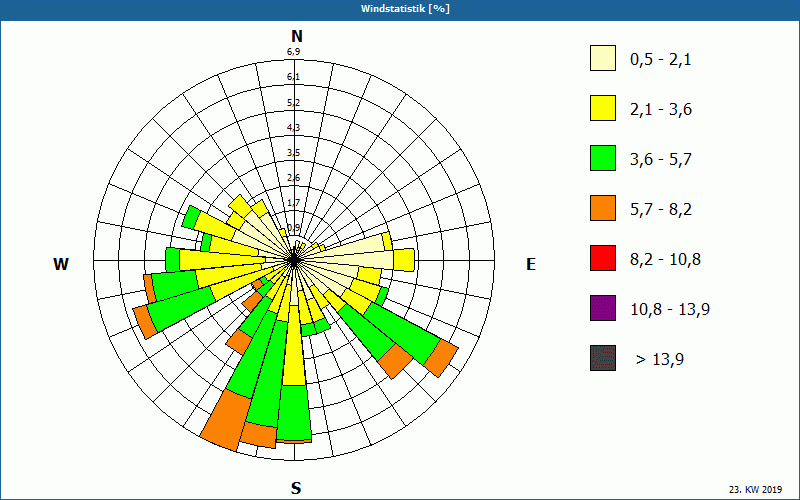The height and width of the screenshot is (500, 800).
Task: Click the '10,8 - 13,9' legend label
Action: click(x=670, y=310)
